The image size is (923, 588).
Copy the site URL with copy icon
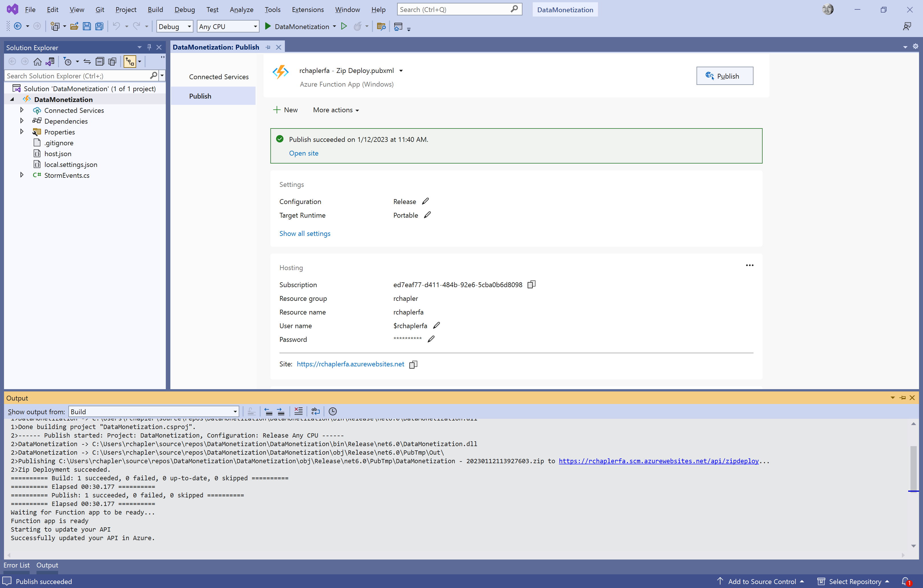(413, 365)
